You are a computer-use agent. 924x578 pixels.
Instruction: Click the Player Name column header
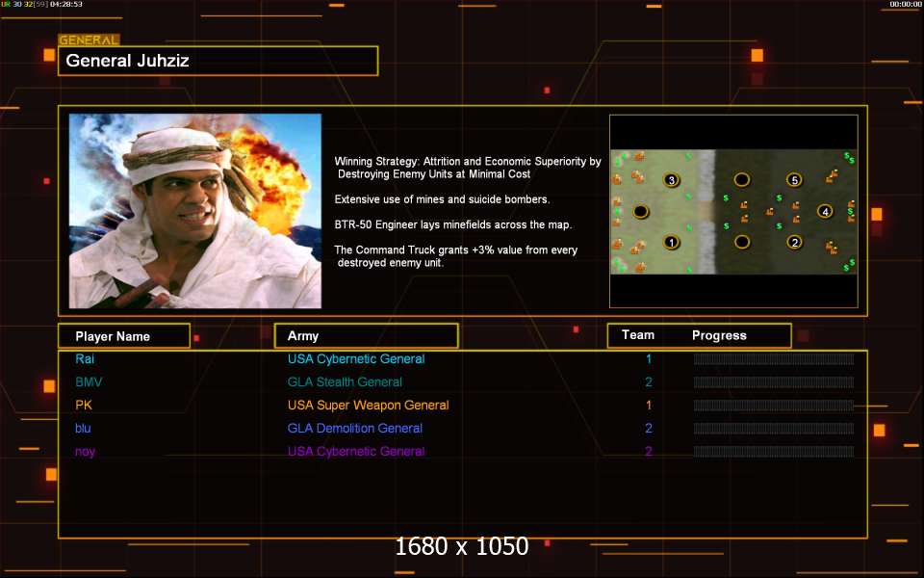coord(124,336)
